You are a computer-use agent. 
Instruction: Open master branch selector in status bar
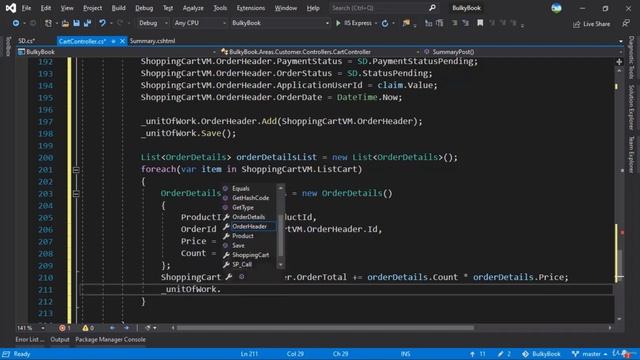[x=589, y=354]
